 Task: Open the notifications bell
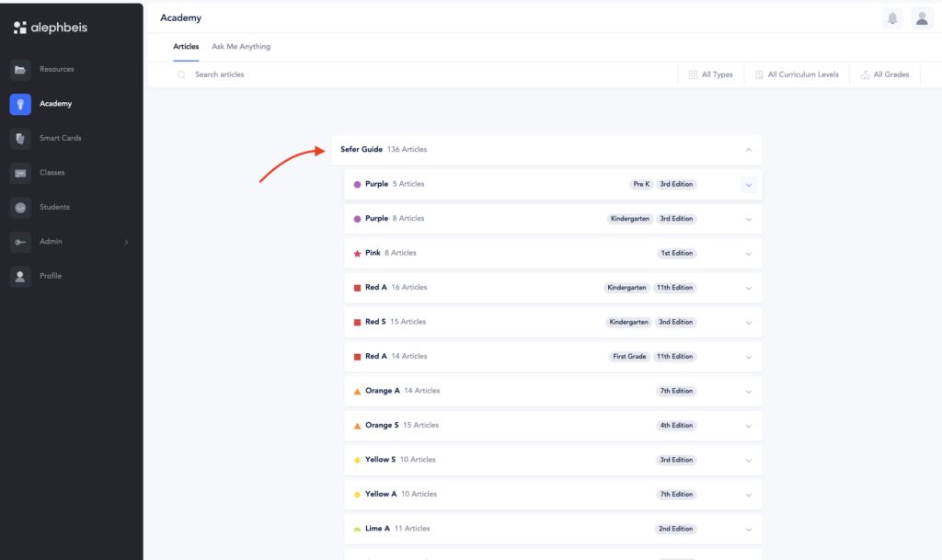pyautogui.click(x=892, y=18)
